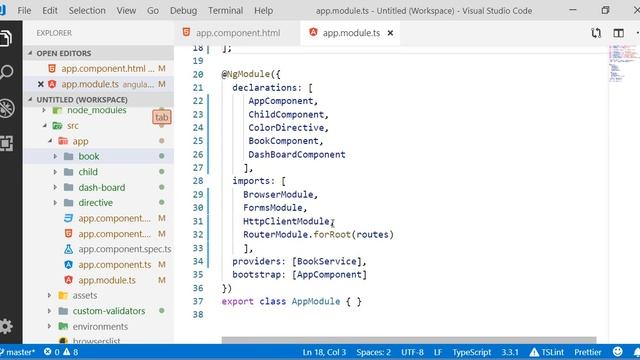Click the AppModule class name
The image size is (640, 360).
click(x=316, y=302)
